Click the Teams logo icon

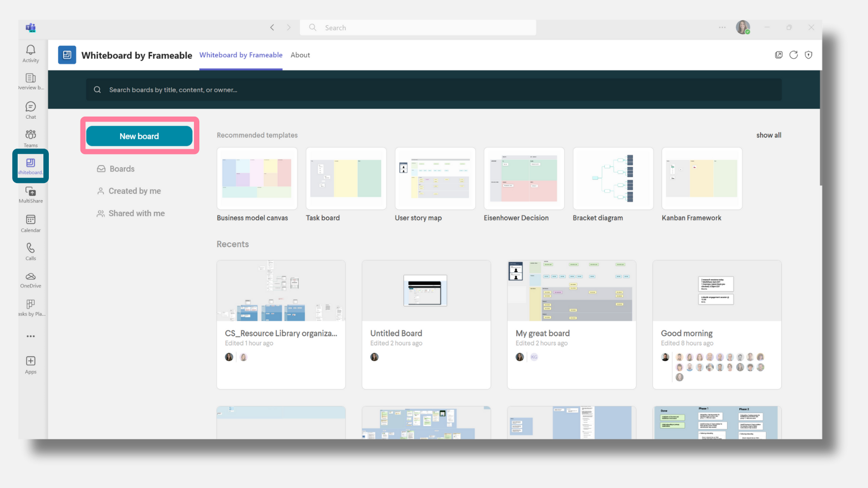31,28
